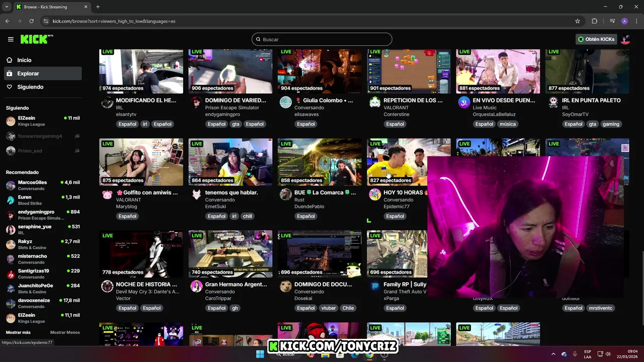Click the Obtén KICKs button
Image resolution: width=644 pixels, height=362 pixels.
(596, 39)
